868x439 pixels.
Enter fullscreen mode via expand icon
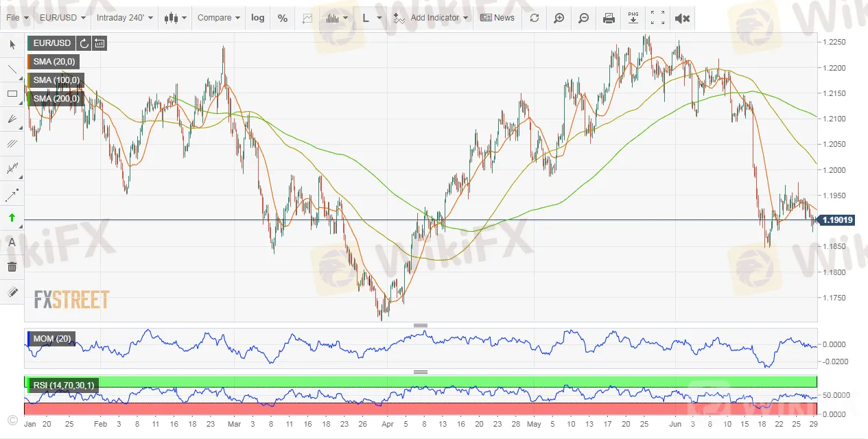(x=657, y=18)
